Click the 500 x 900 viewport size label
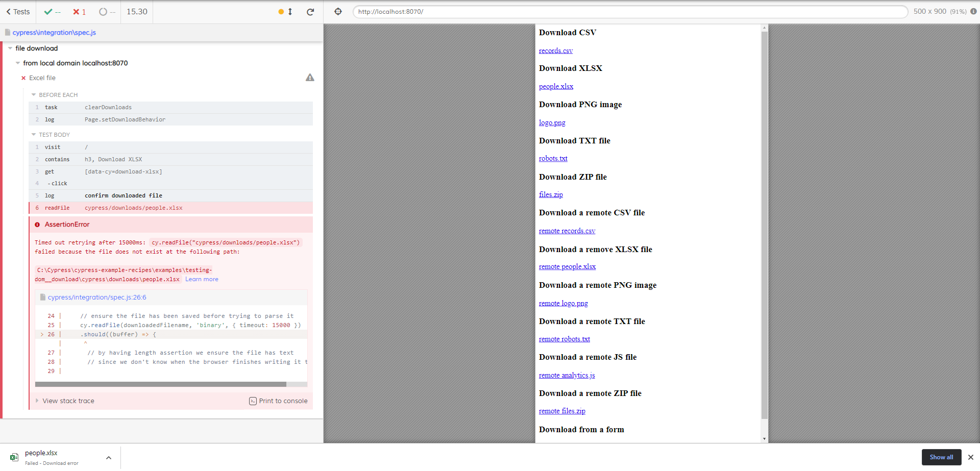The height and width of the screenshot is (471, 980). pos(929,11)
